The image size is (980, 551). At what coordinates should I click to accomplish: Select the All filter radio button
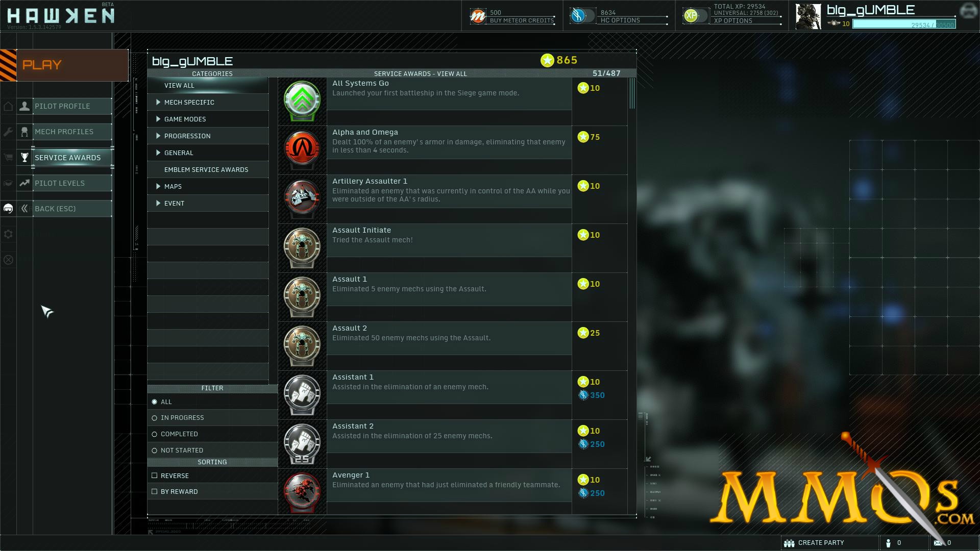coord(154,402)
